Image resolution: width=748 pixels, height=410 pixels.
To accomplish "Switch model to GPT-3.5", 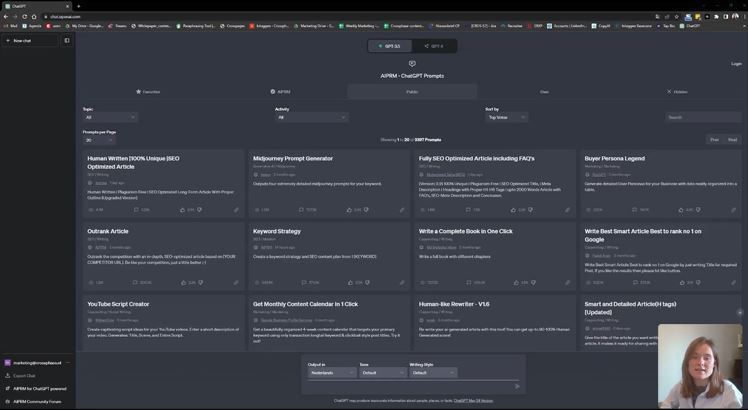I will [389, 46].
